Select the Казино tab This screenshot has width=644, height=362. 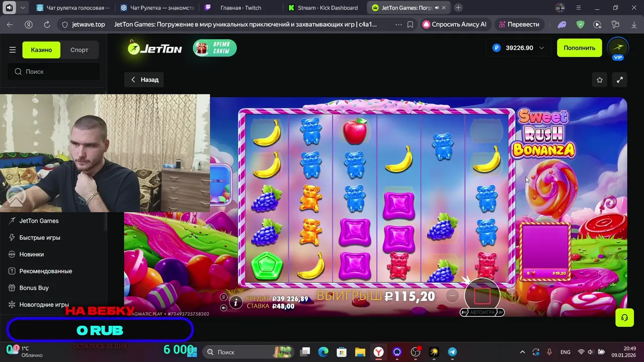tap(41, 50)
